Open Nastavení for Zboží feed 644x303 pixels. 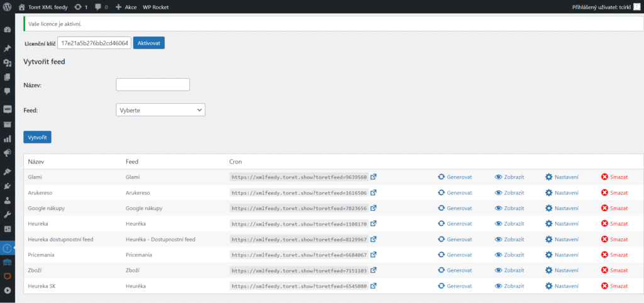(x=562, y=270)
